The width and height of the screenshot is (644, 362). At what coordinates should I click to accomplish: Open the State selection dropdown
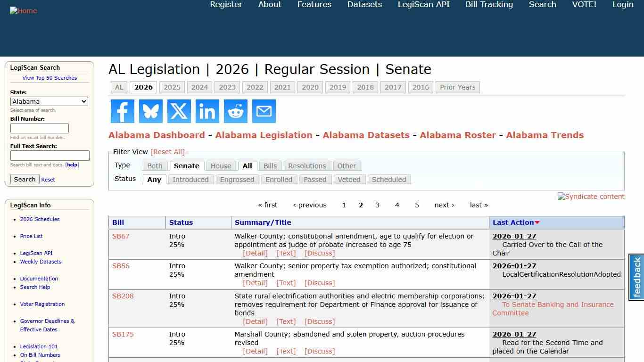tap(49, 101)
